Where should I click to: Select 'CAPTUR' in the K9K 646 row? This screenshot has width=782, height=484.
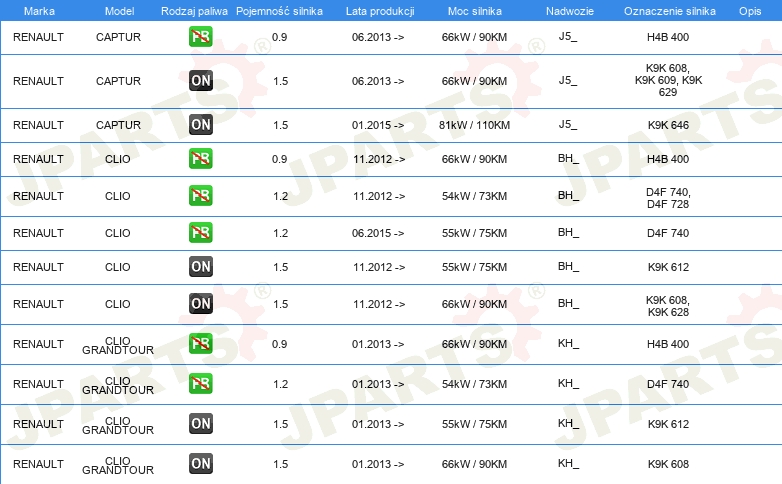tap(118, 125)
